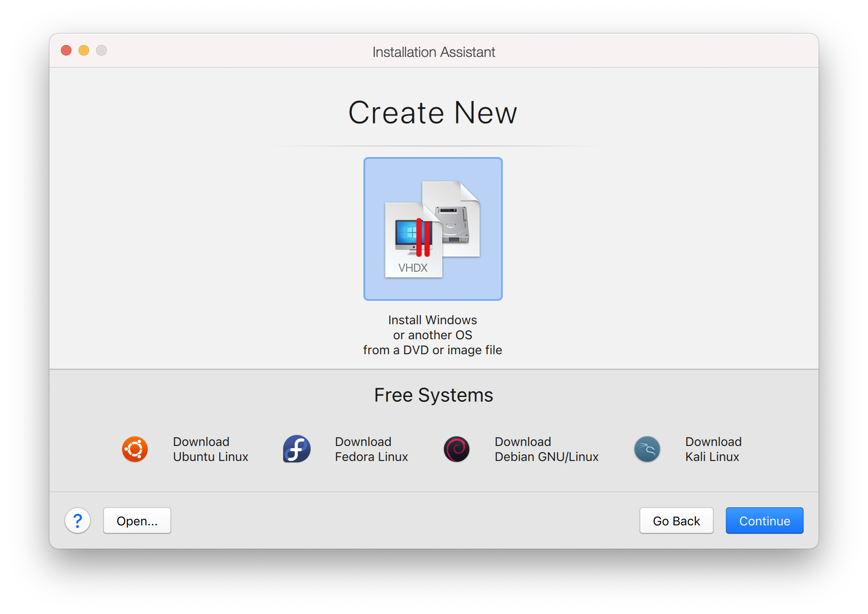Click the Kali Linux dragon icon
The width and height of the screenshot is (868, 614).
(647, 449)
